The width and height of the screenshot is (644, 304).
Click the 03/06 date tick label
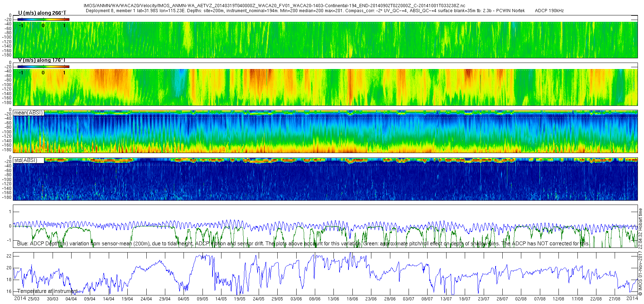tap(296, 299)
